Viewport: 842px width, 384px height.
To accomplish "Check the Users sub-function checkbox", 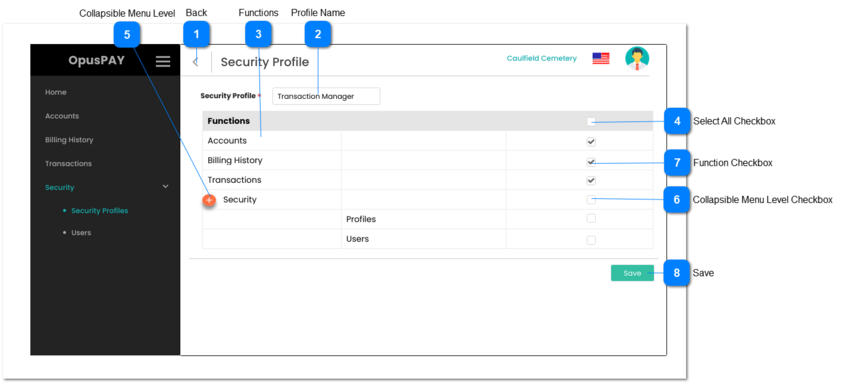I will (x=591, y=240).
